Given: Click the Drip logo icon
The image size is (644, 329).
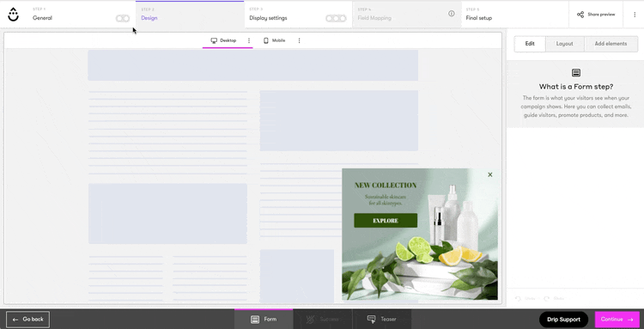Looking at the screenshot, I should tap(13, 15).
